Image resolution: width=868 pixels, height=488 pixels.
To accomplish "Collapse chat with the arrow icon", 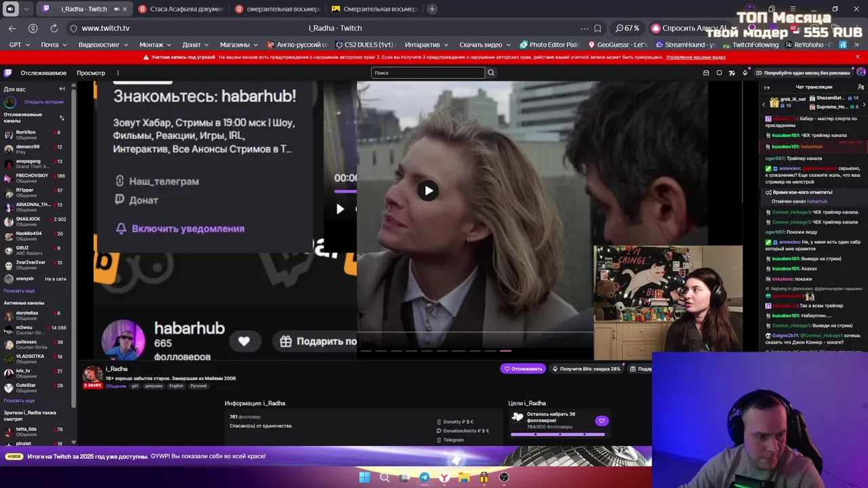I will [x=767, y=87].
